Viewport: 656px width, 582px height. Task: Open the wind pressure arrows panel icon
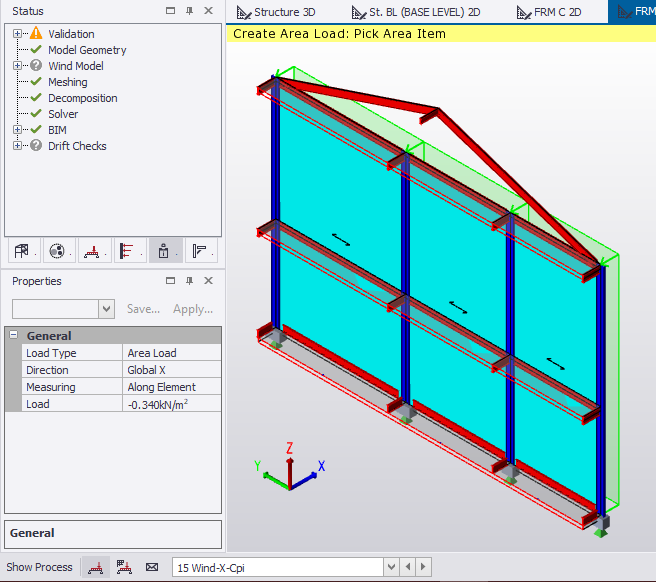[127, 251]
